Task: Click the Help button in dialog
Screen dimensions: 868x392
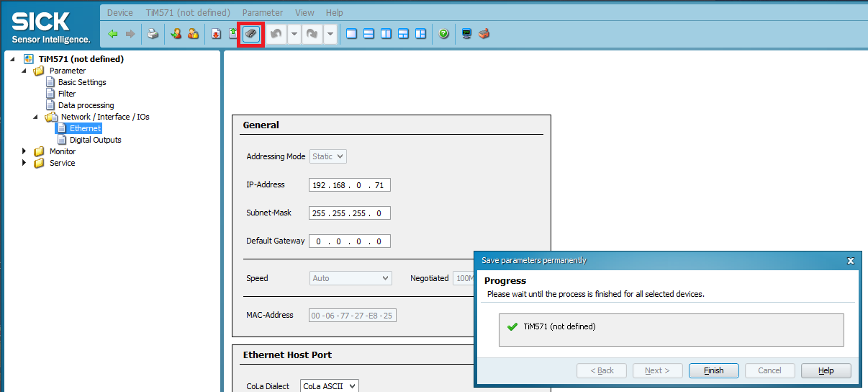Action: pos(826,370)
